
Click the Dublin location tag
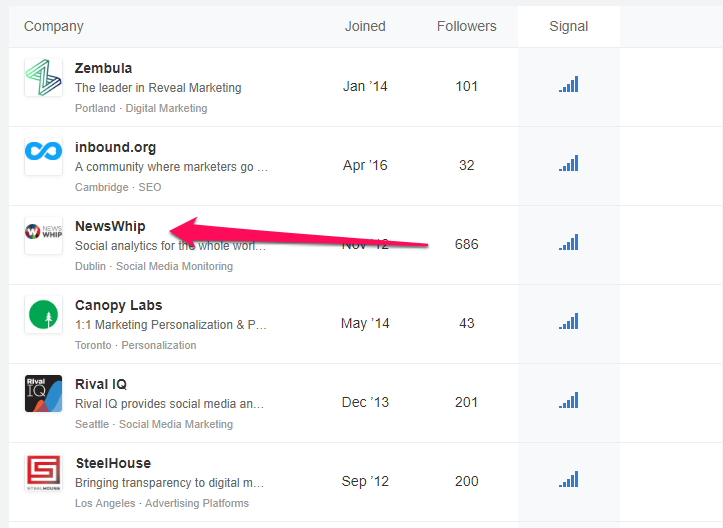tap(90, 266)
